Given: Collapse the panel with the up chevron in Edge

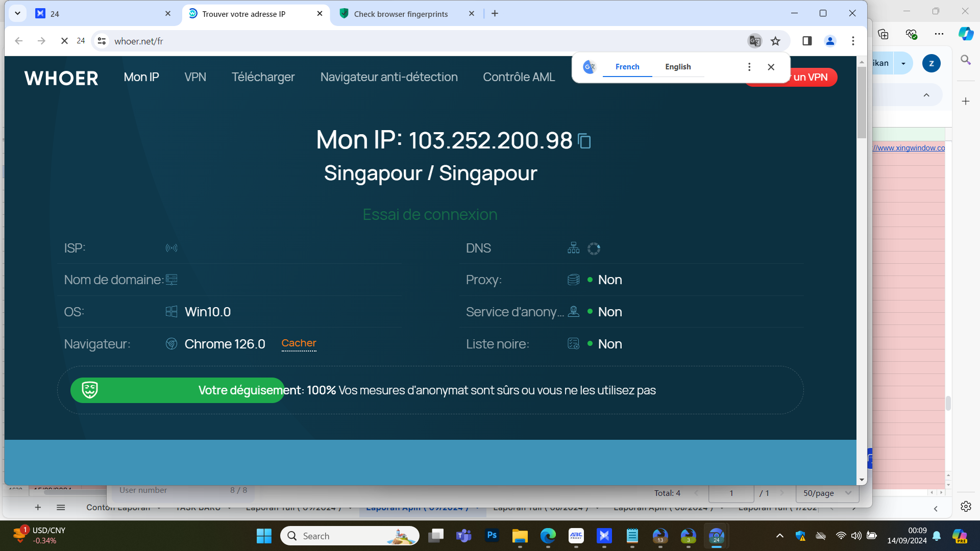Looking at the screenshot, I should [926, 95].
